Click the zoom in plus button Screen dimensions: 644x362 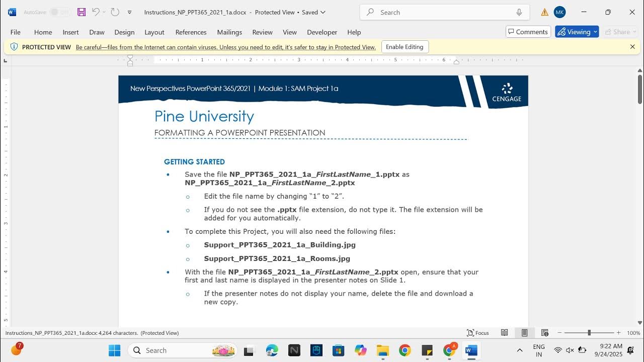tap(618, 333)
